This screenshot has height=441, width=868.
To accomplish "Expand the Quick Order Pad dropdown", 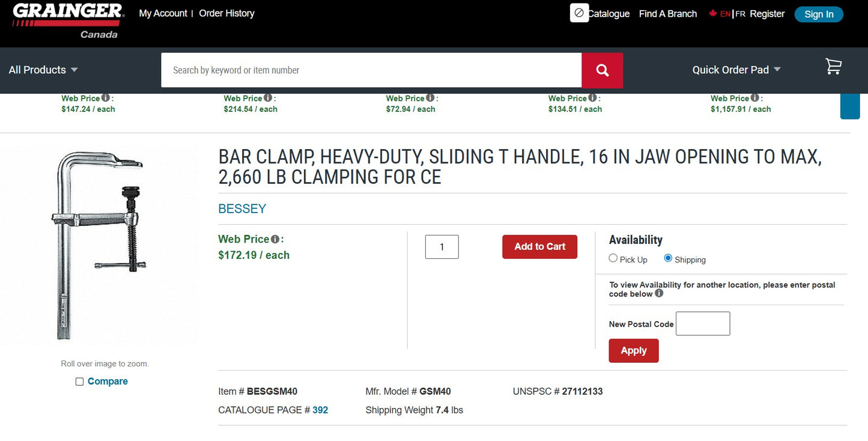I will (x=736, y=70).
